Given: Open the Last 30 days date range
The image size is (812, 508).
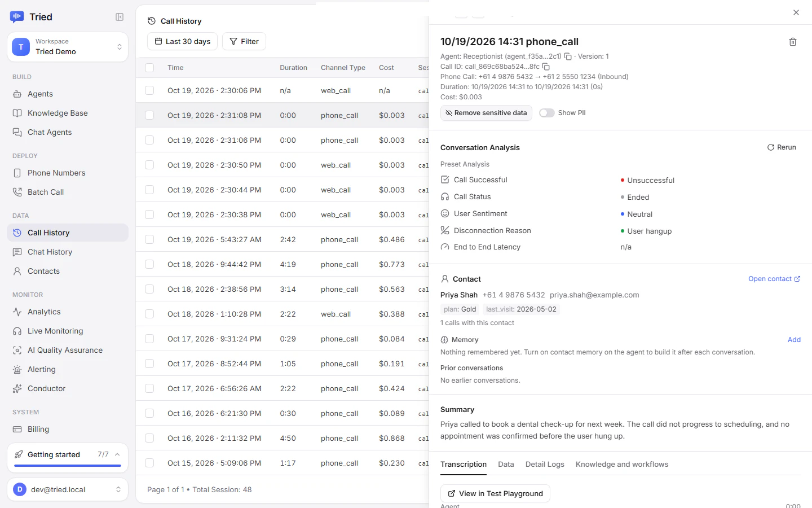Looking at the screenshot, I should pos(182,41).
